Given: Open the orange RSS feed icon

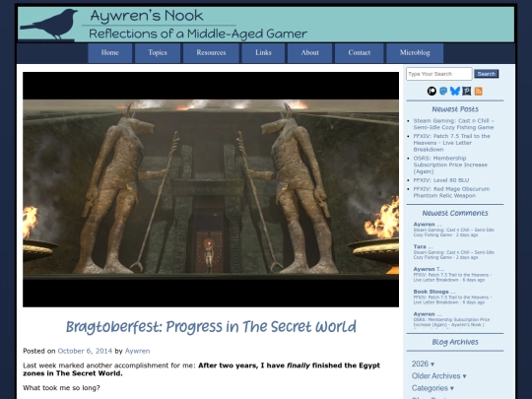Looking at the screenshot, I should point(479,91).
